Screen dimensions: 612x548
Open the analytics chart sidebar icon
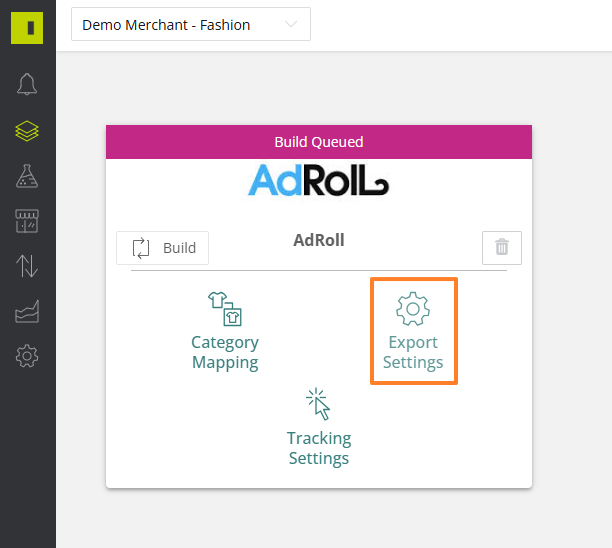click(27, 312)
